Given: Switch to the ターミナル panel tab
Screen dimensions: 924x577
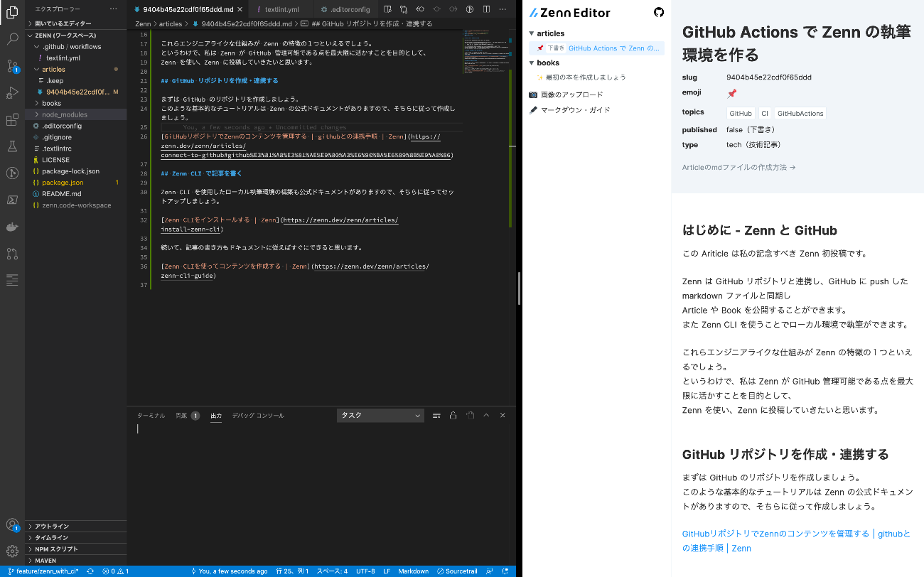Looking at the screenshot, I should (x=151, y=416).
